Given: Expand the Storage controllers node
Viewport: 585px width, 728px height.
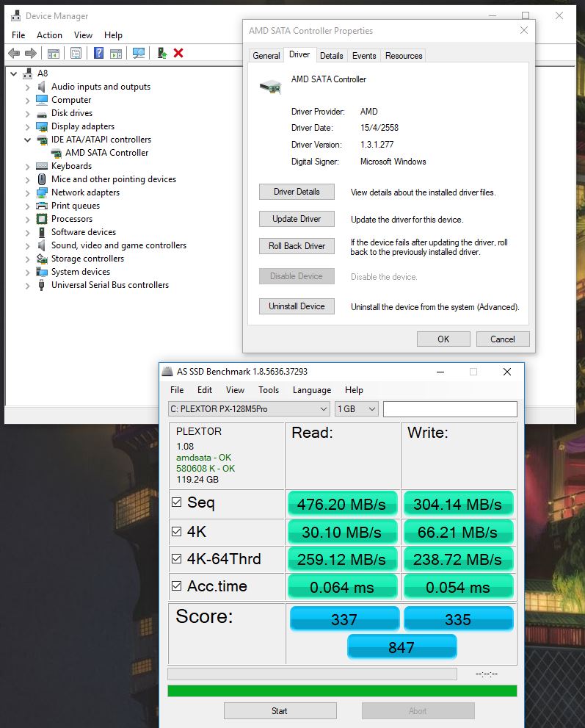Looking at the screenshot, I should (27, 259).
